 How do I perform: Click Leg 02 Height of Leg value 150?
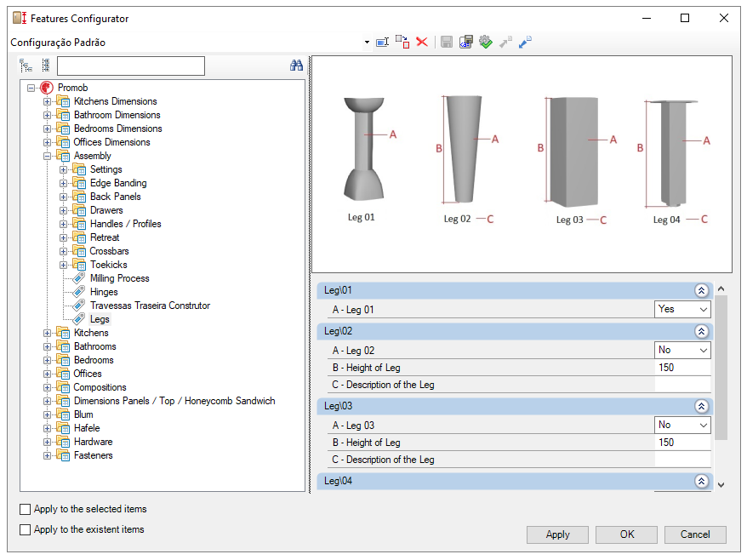682,368
